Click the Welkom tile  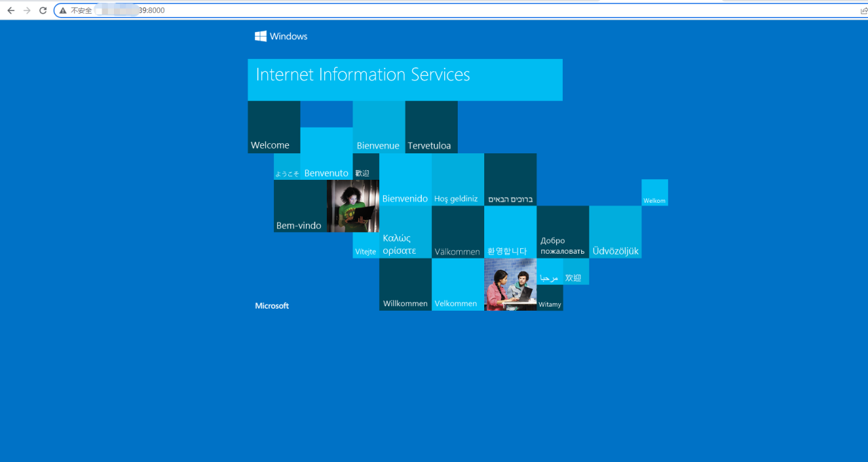point(655,193)
